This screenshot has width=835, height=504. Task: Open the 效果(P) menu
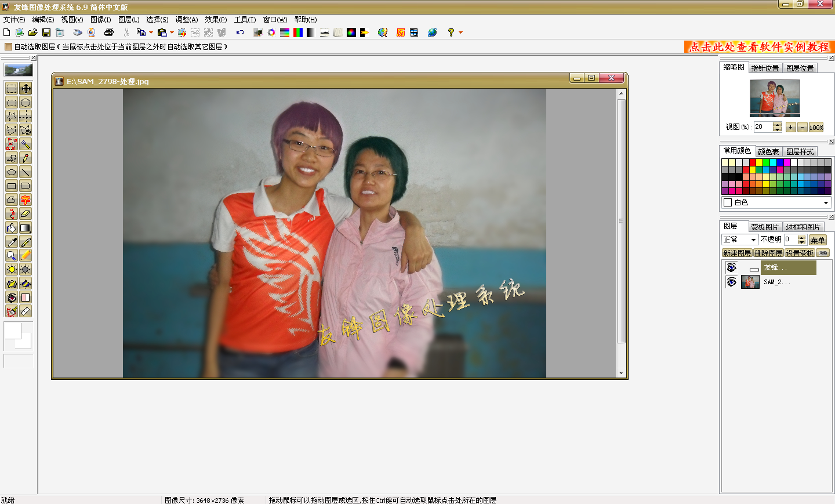pyautogui.click(x=216, y=20)
